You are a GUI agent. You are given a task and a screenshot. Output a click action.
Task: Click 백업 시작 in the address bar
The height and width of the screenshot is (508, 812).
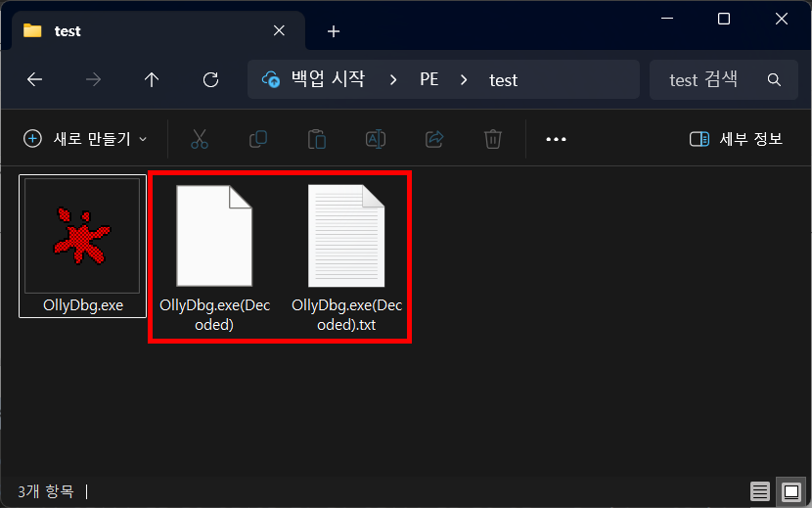(329, 79)
